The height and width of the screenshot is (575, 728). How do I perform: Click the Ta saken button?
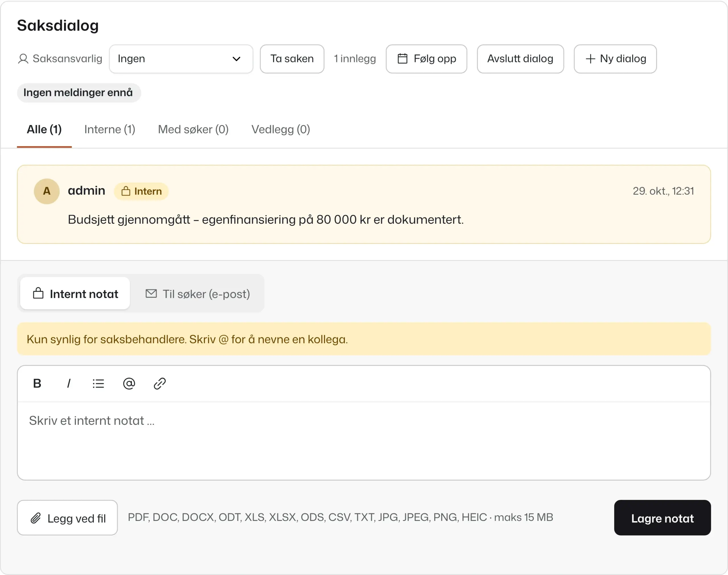coord(292,59)
